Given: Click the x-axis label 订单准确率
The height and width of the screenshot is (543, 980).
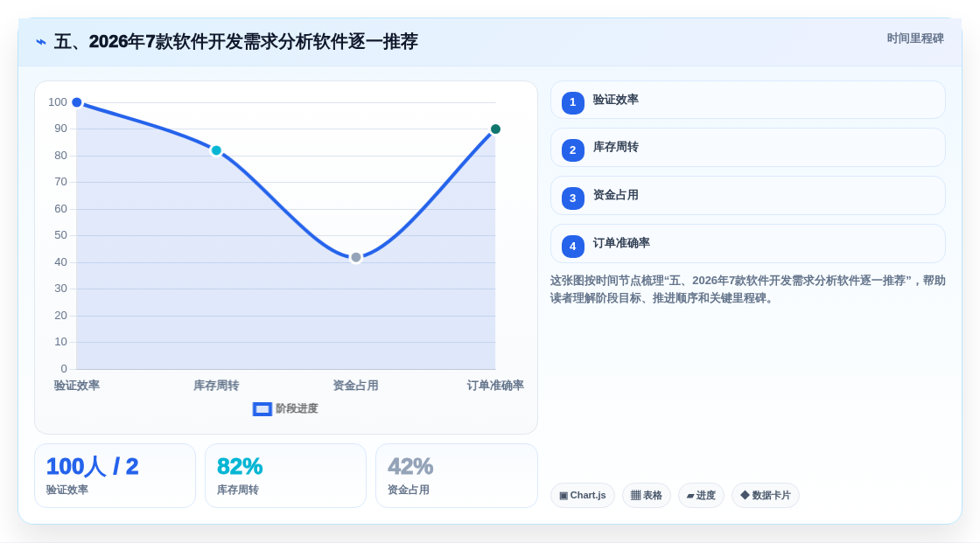Looking at the screenshot, I should 495,386.
